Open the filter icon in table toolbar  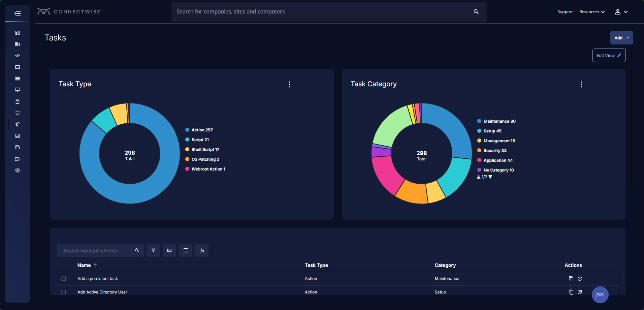(x=153, y=250)
